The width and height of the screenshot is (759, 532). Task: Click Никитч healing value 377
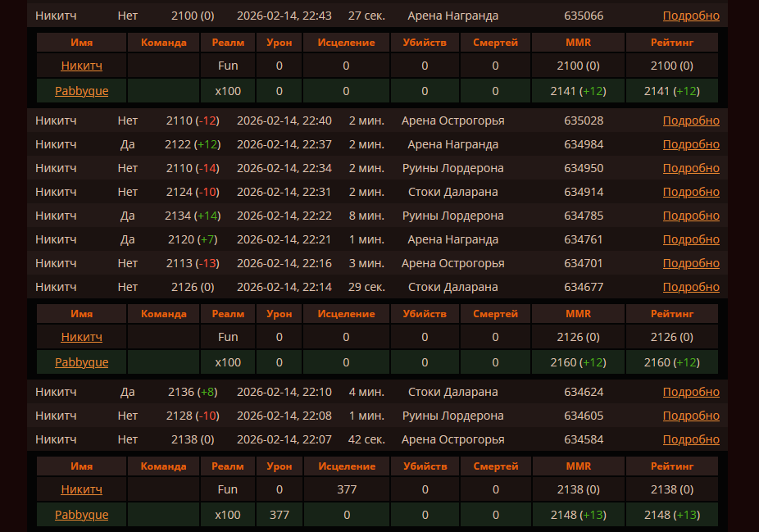coord(347,489)
